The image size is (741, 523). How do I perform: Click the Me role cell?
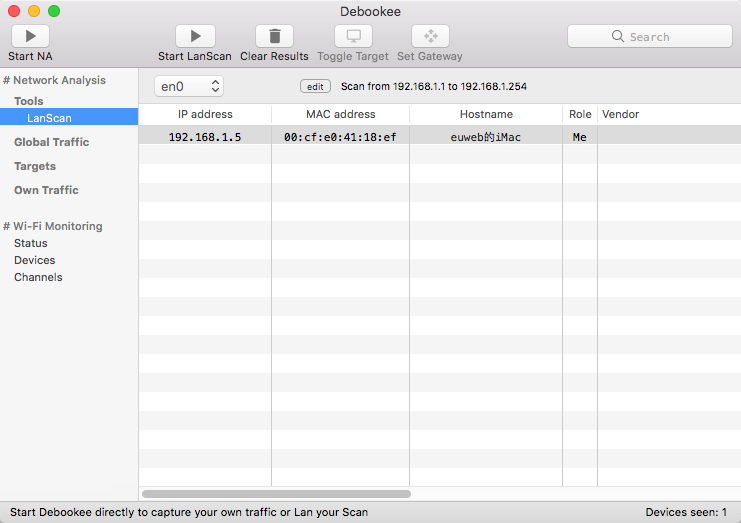pos(580,137)
